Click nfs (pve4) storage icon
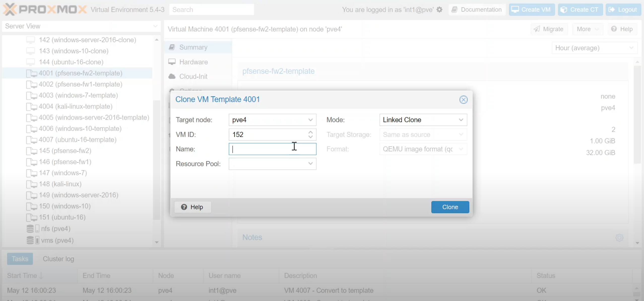 tap(33, 228)
